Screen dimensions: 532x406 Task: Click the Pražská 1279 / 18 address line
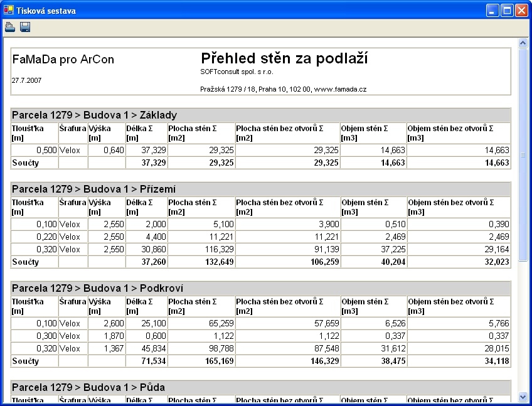click(283, 89)
